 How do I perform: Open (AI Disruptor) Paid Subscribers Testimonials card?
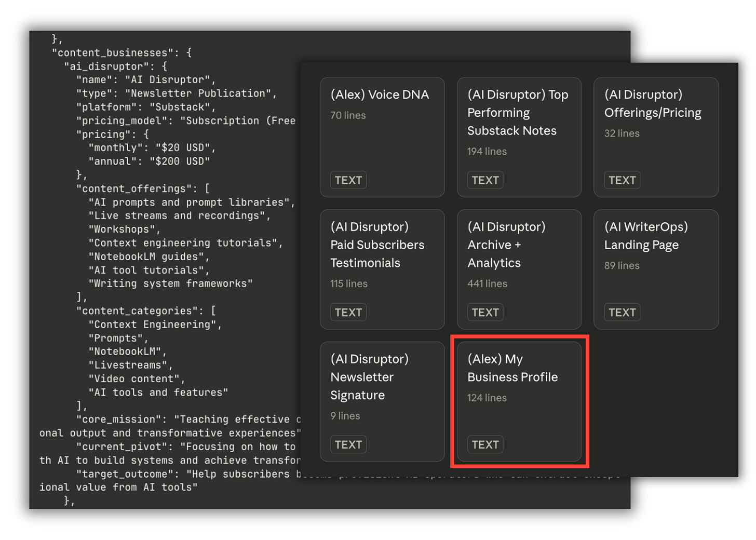(382, 269)
